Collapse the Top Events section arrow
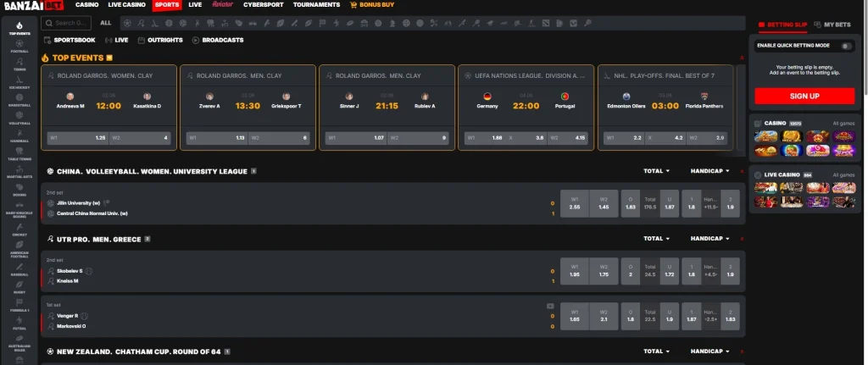This screenshot has height=365, width=868. 742,58
